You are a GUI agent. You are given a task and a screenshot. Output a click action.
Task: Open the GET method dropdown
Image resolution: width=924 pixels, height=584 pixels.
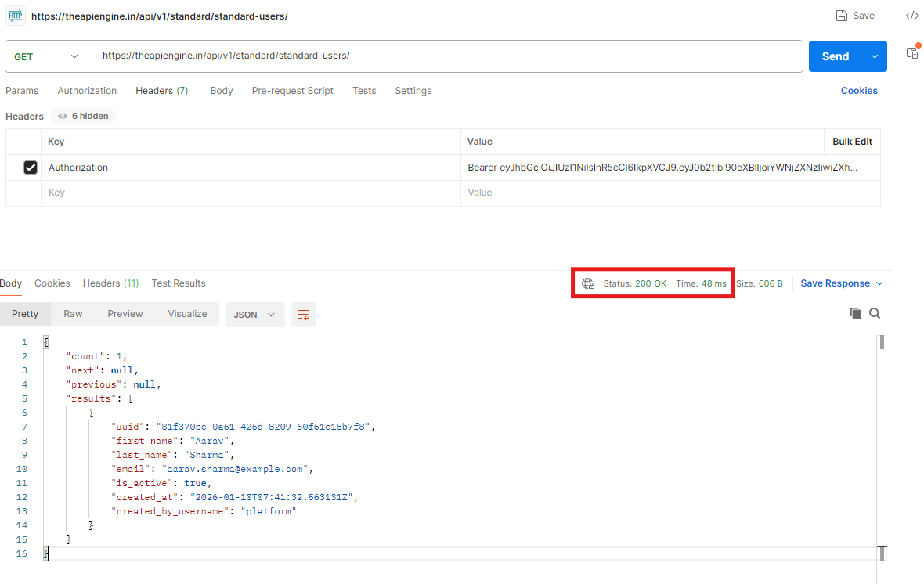47,56
